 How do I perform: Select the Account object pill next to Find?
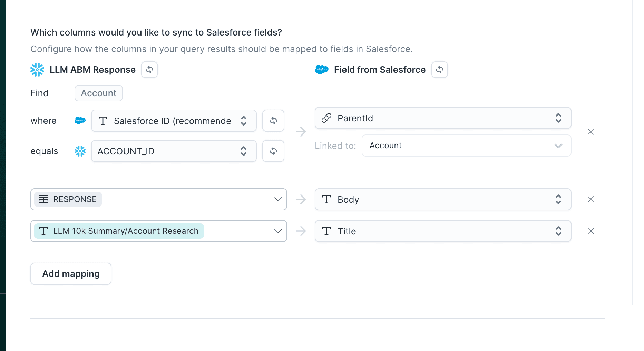[98, 93]
